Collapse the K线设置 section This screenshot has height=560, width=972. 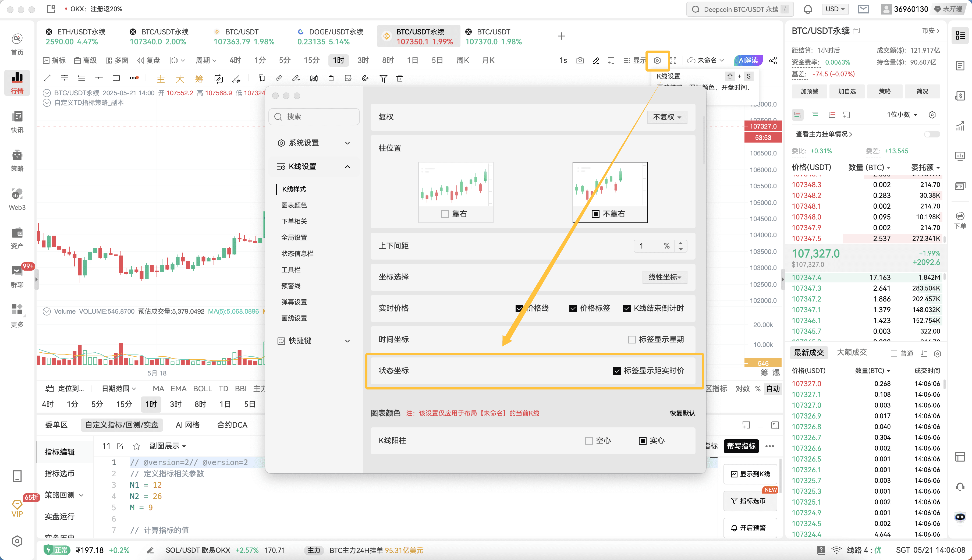coord(314,166)
